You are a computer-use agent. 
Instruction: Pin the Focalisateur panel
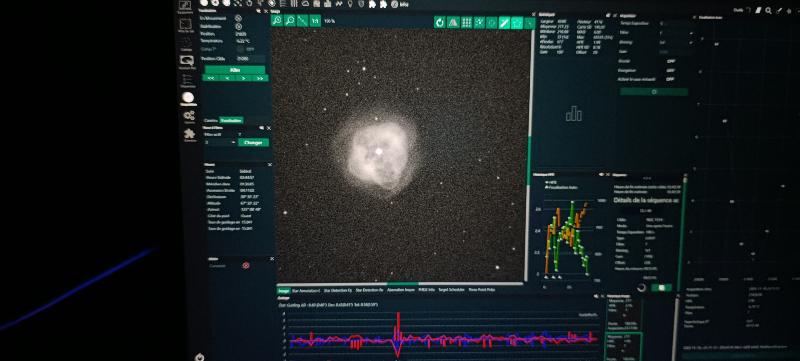click(x=259, y=11)
